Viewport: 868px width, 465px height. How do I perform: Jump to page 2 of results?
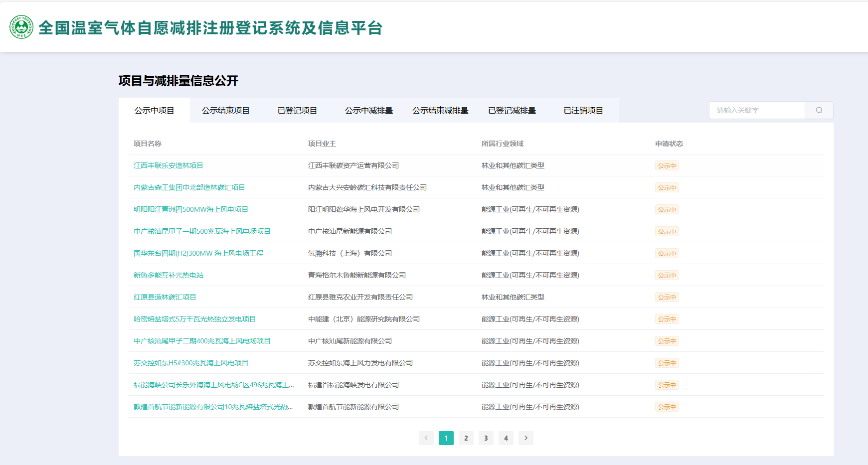point(466,438)
